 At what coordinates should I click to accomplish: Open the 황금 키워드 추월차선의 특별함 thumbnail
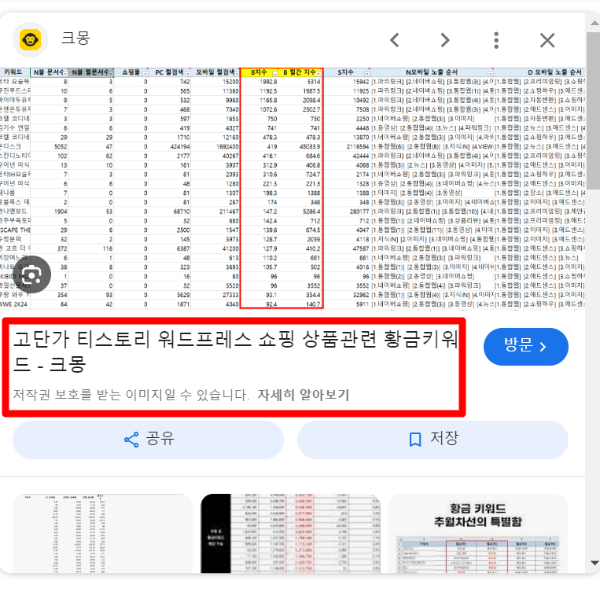pos(478,533)
